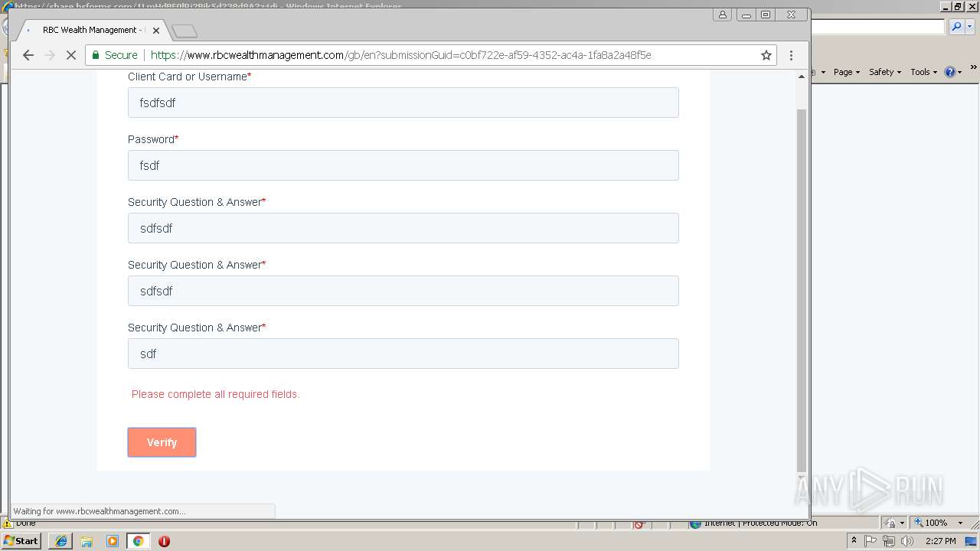This screenshot has width=980, height=551.
Task: Show hidden system tray icons
Action: coord(854,541)
